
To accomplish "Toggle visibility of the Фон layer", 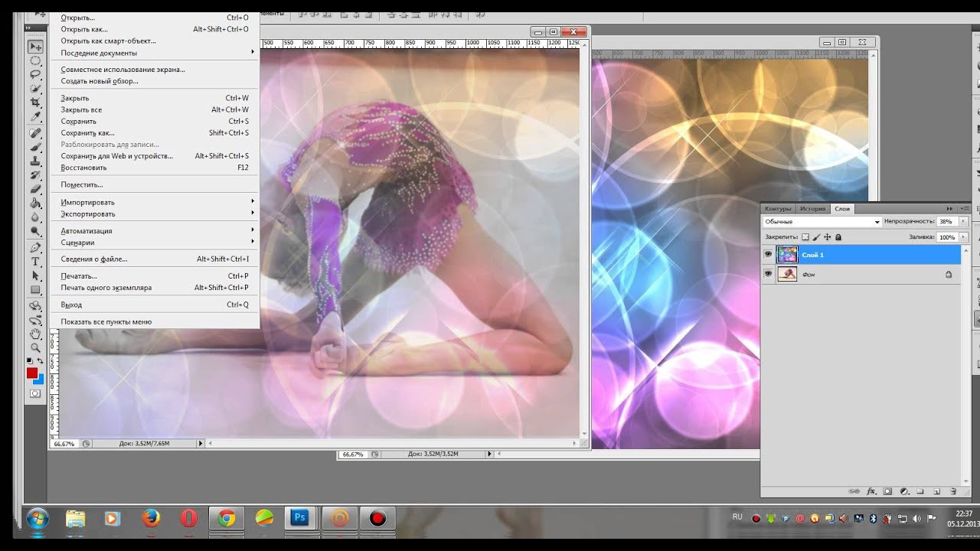I will tap(768, 274).
